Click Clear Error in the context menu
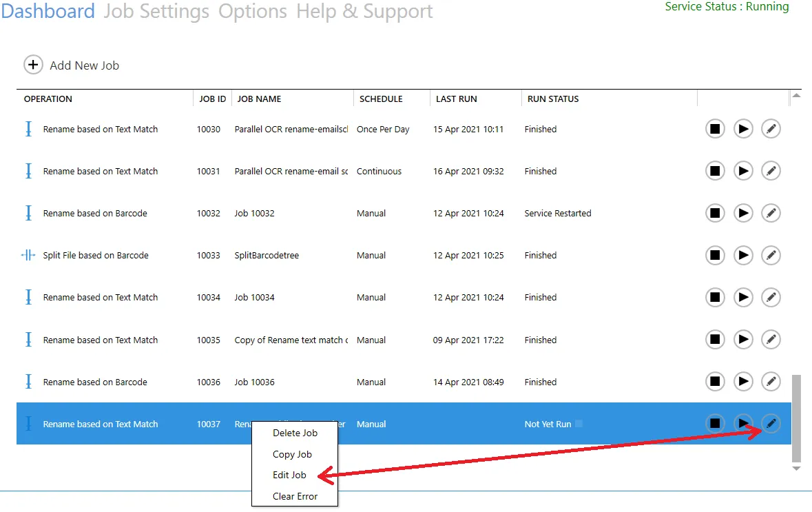Screen dimensions: 812x512 point(295,496)
